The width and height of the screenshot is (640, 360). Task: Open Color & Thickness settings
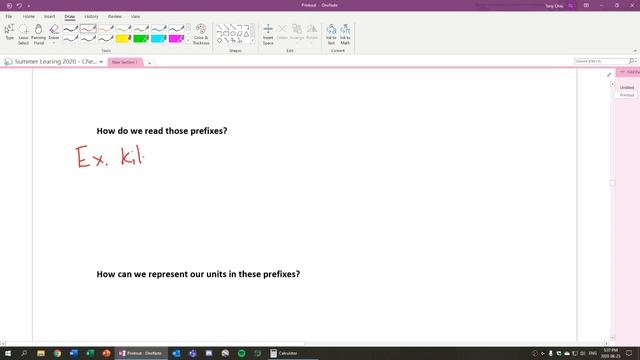pyautogui.click(x=201, y=34)
